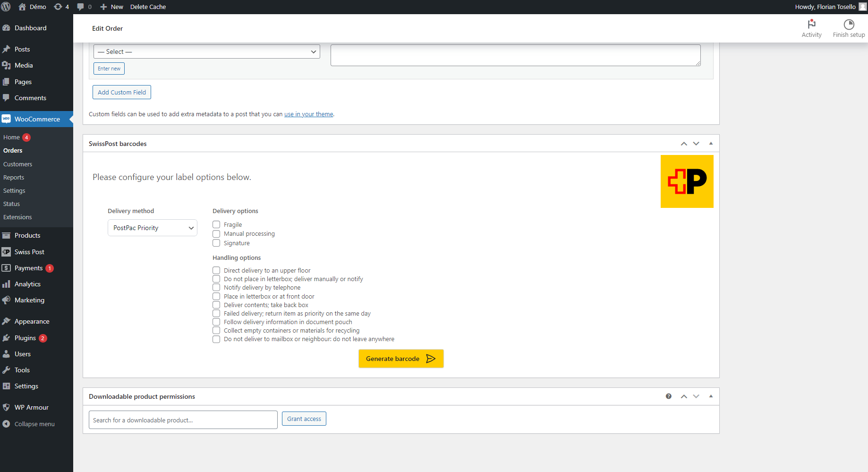The image size is (868, 472).
Task: Open the Activity panel
Action: [811, 27]
